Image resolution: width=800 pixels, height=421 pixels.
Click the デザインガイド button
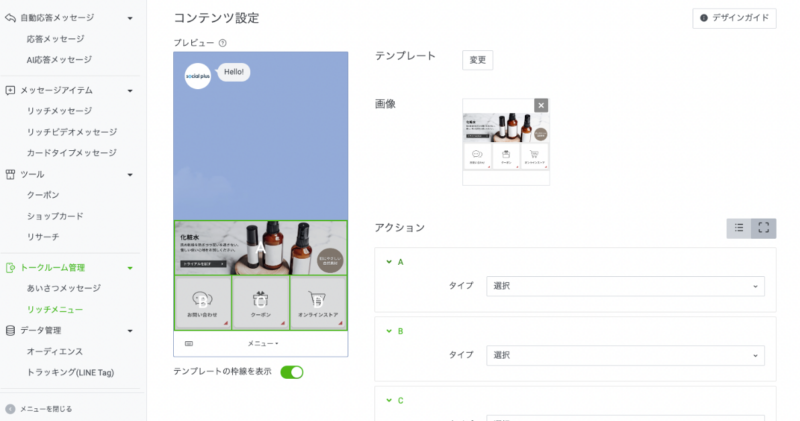[734, 18]
